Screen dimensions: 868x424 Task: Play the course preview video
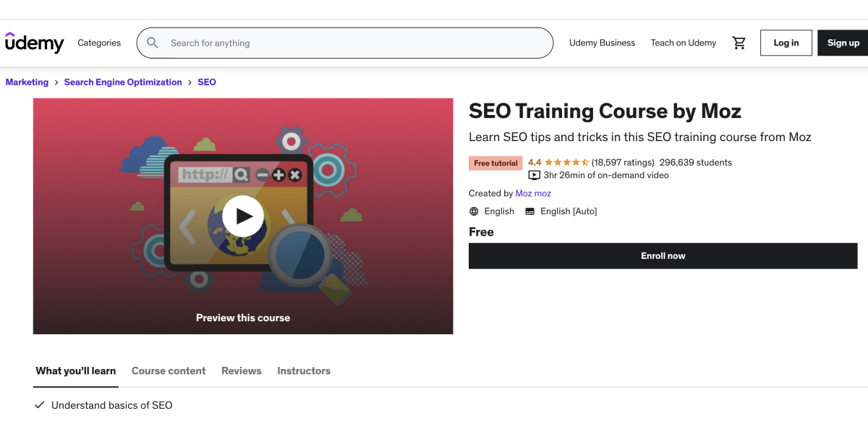243,216
